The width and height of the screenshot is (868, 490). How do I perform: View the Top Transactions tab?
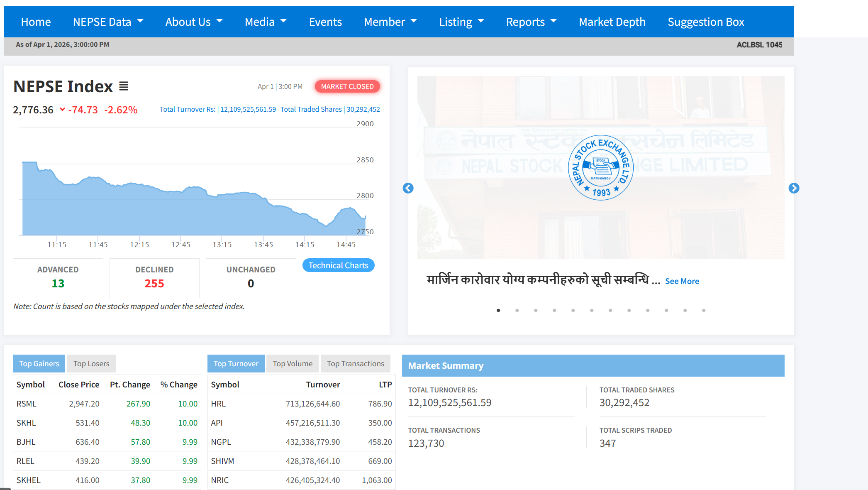355,363
